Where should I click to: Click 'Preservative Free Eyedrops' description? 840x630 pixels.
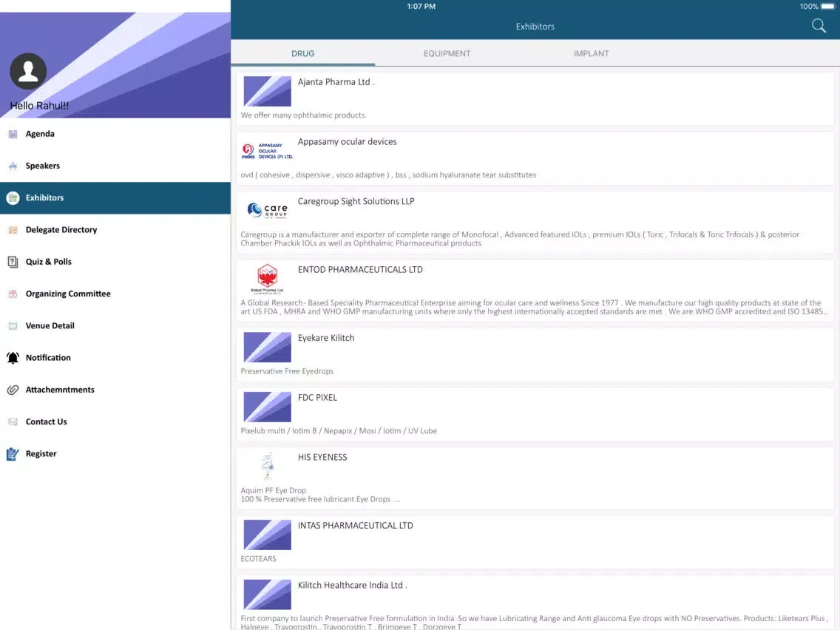pyautogui.click(x=287, y=371)
